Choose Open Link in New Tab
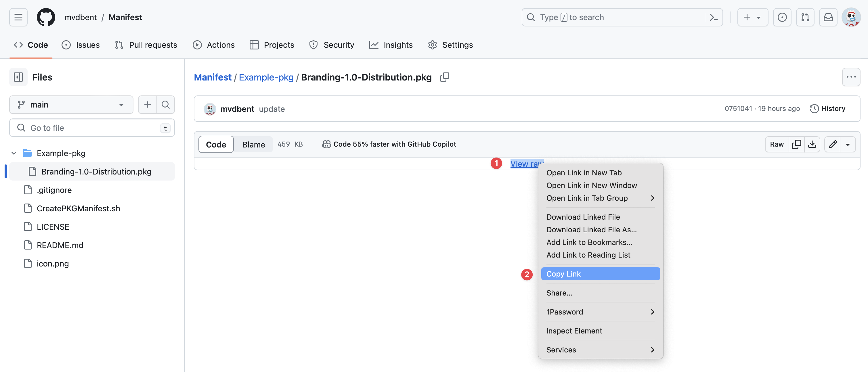The image size is (868, 372). pyautogui.click(x=601, y=173)
